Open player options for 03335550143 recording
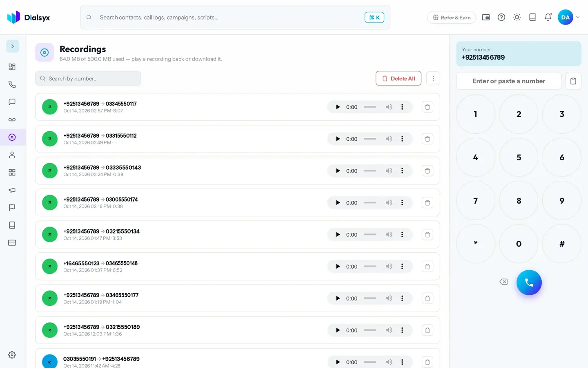The image size is (588, 368). [x=402, y=171]
